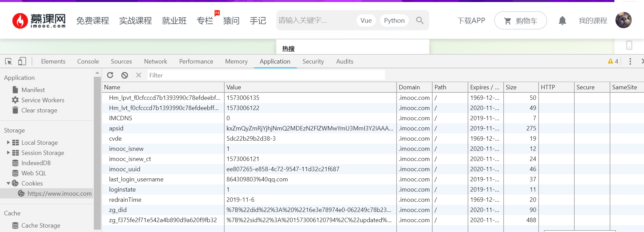Image resolution: width=644 pixels, height=232 pixels.
Task: Open the user avatar profile
Action: click(624, 20)
